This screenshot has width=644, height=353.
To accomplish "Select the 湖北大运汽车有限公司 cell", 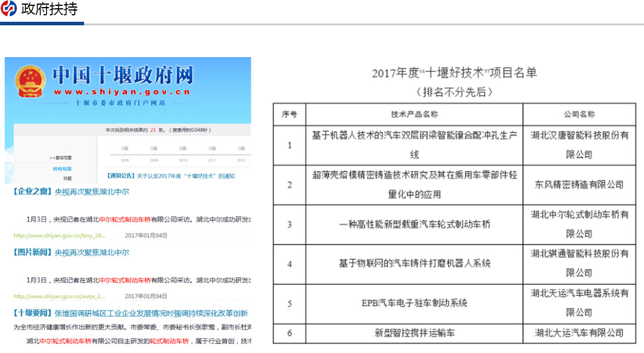I will pyautogui.click(x=579, y=333).
